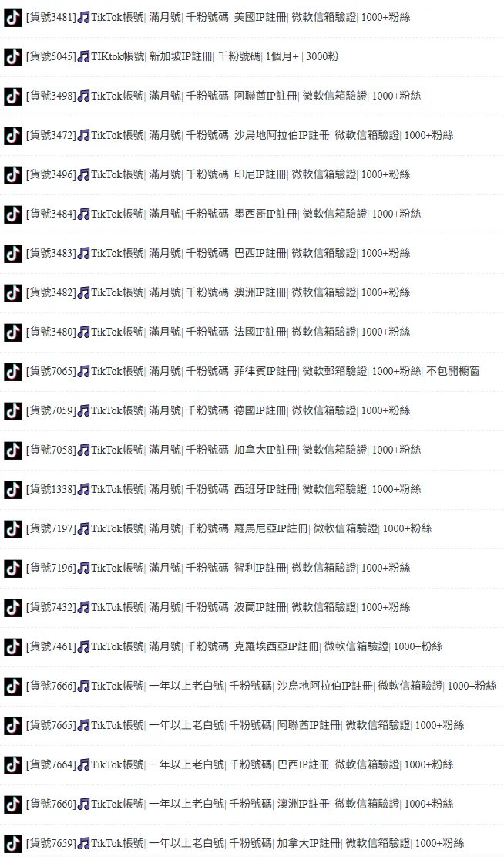Click TikTok icon beside item 貨號3481
504x857 pixels.
[13, 18]
